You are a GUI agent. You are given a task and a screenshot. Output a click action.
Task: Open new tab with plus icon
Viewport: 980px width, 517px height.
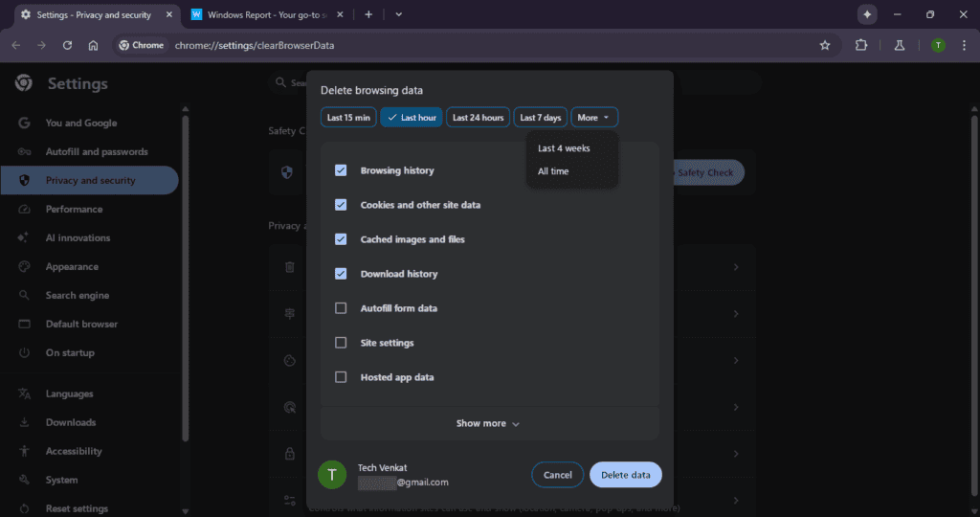(368, 14)
